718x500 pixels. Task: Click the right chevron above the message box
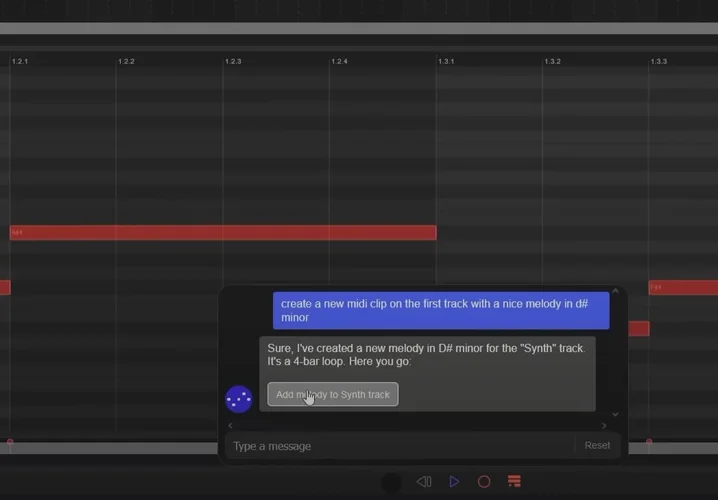[604, 426]
